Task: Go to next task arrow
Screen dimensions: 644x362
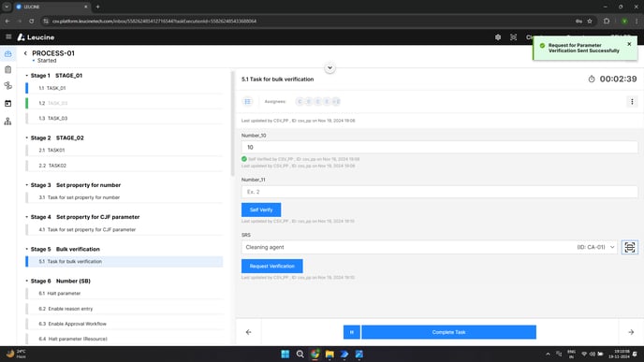Action: pos(631,332)
